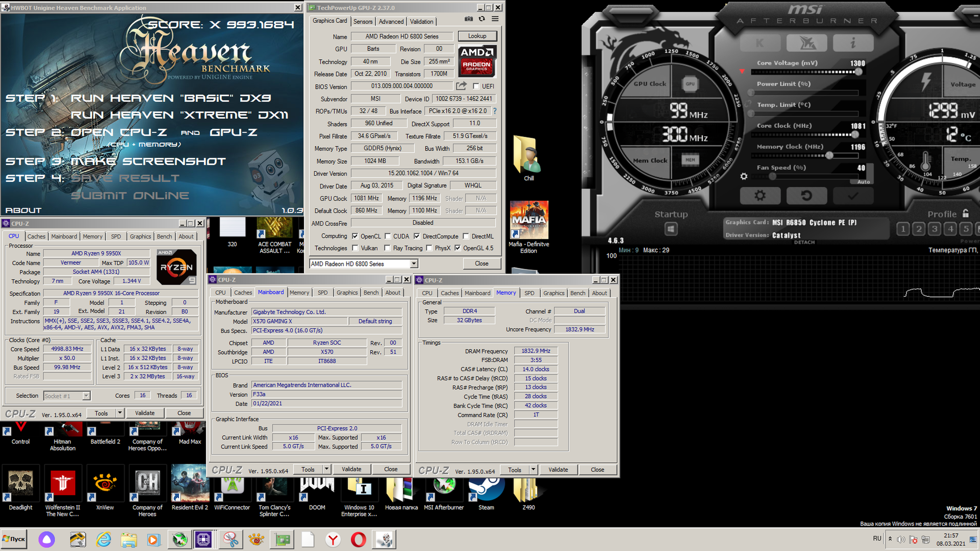Click the Bus Interface question mark in GPU-Z
The height and width of the screenshot is (551, 980).
[x=495, y=111]
